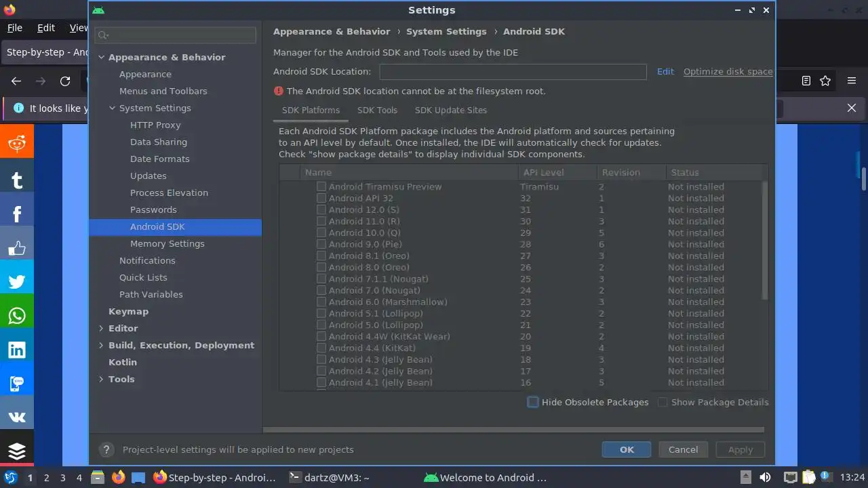
Task: Tick the Android 12.0 (S) checkbox
Action: (x=321, y=209)
